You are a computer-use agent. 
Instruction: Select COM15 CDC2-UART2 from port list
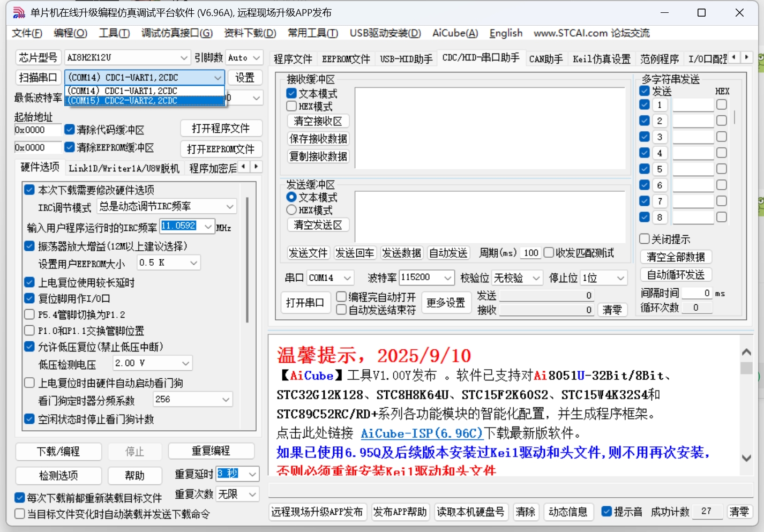coord(144,101)
